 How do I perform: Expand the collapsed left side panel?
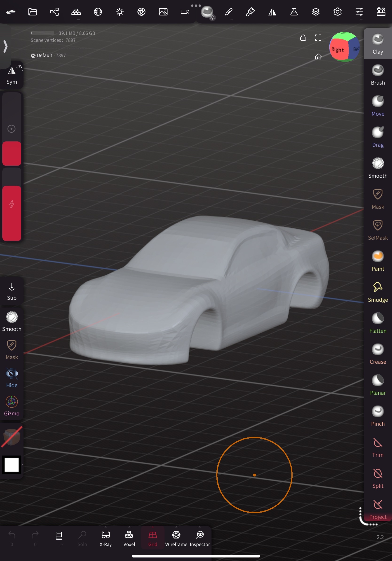pos(5,47)
